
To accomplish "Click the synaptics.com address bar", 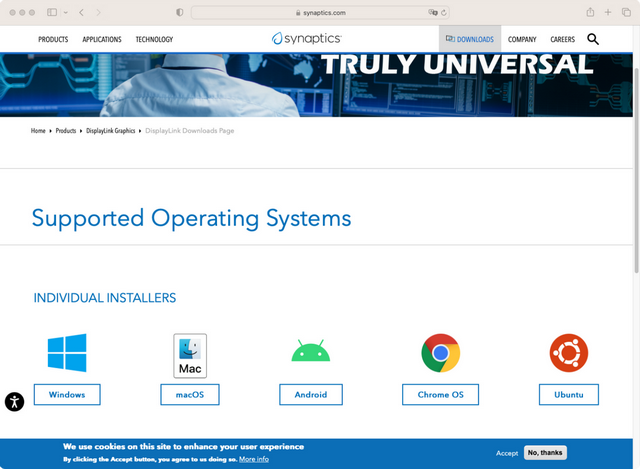I will point(320,13).
